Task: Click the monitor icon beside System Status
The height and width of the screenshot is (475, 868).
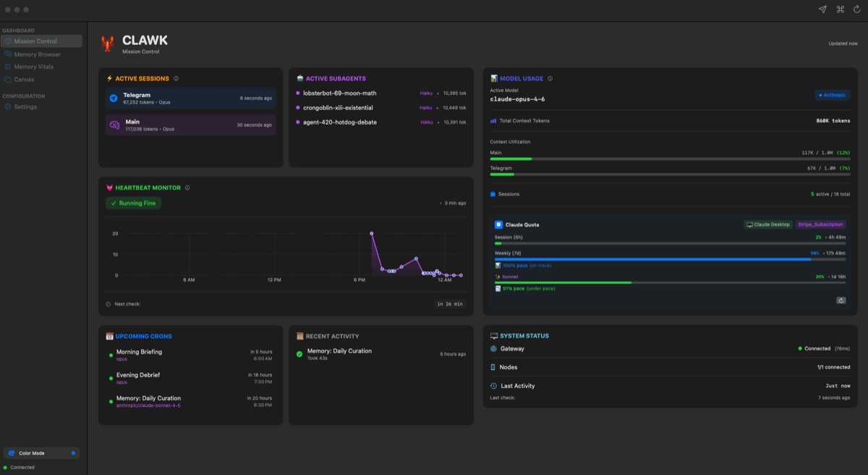Action: pyautogui.click(x=494, y=336)
